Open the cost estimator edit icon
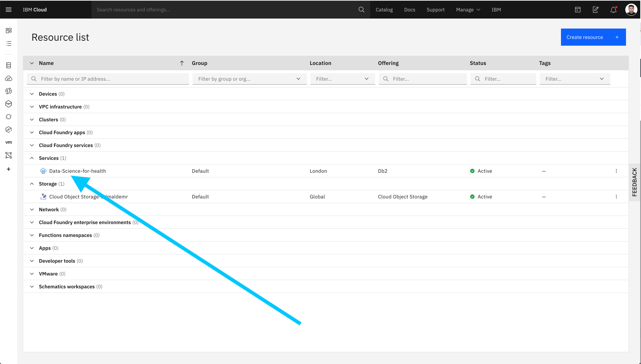The height and width of the screenshot is (364, 641). pyautogui.click(x=596, y=10)
